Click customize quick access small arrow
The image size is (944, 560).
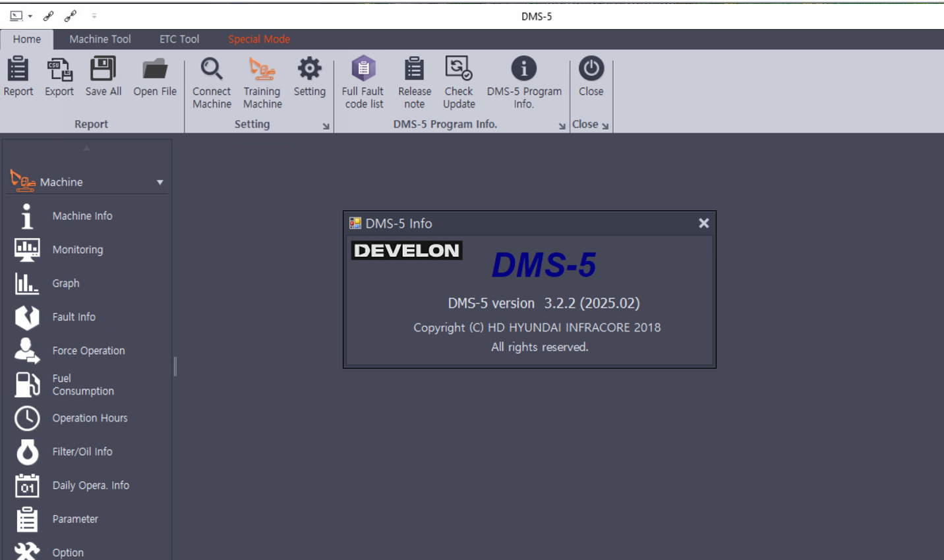(94, 16)
